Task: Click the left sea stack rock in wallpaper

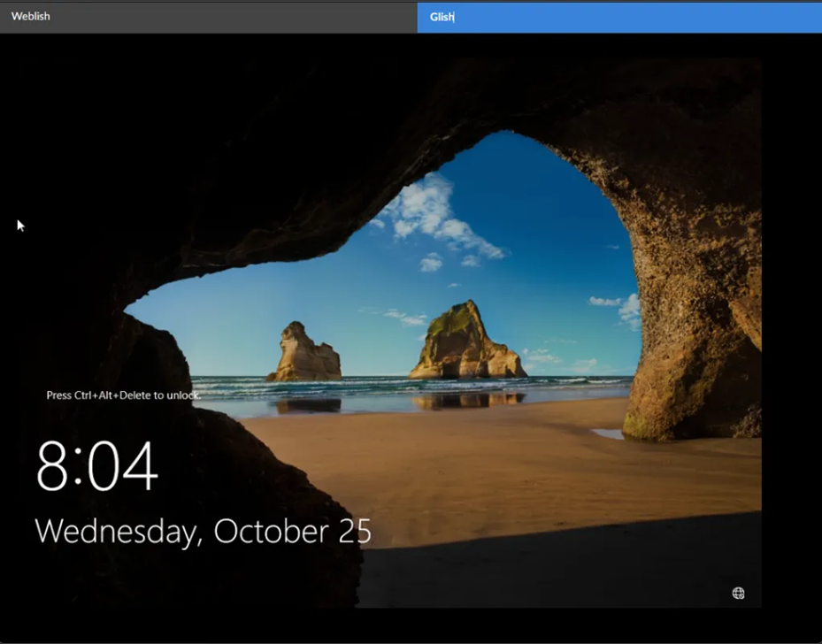Action: (x=304, y=352)
